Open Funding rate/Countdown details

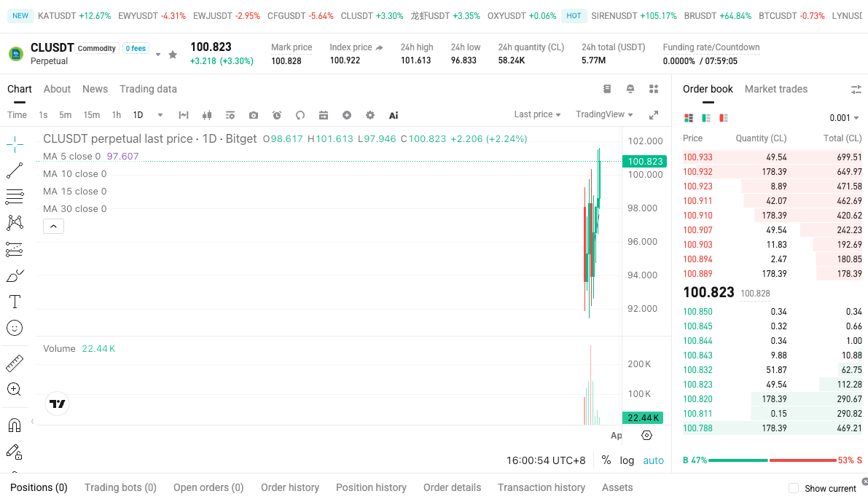tap(711, 47)
